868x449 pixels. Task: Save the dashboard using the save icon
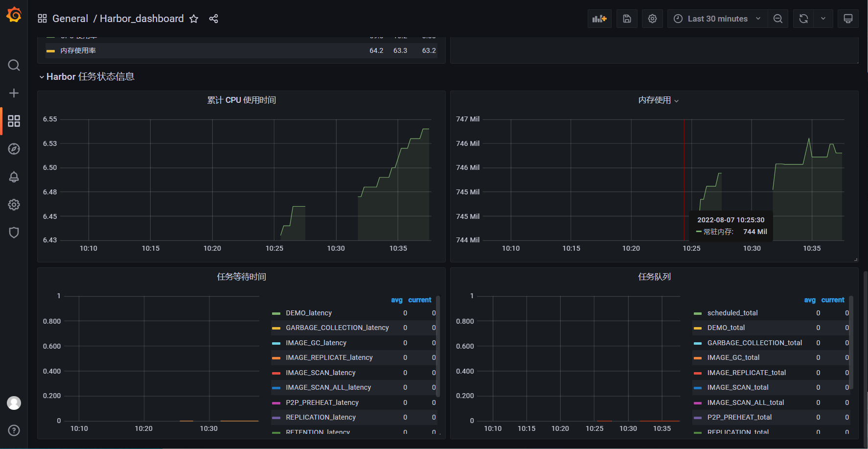click(x=627, y=19)
